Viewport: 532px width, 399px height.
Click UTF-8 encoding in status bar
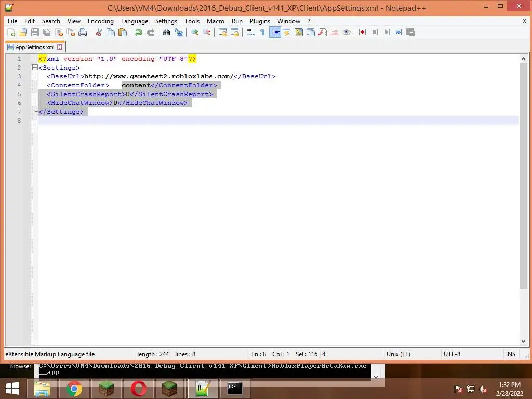tap(452, 354)
